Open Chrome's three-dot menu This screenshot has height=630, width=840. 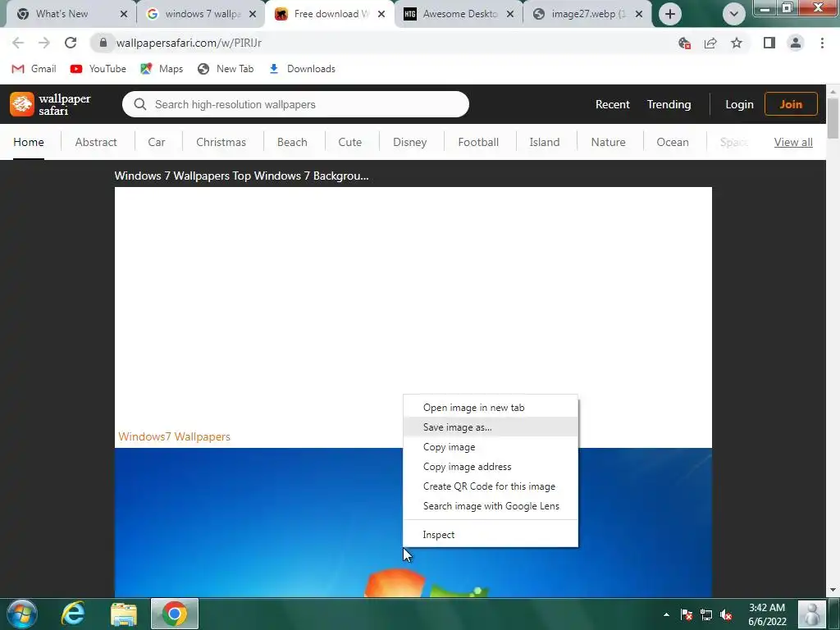[x=822, y=43]
